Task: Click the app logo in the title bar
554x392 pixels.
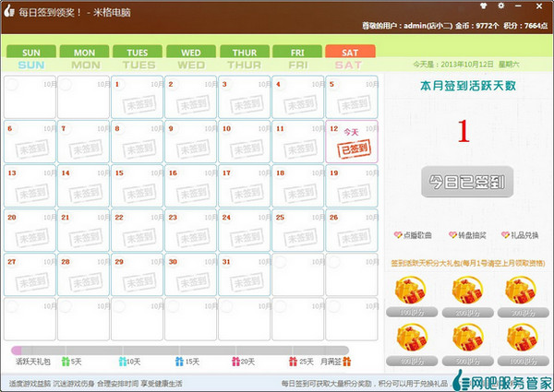Action: click(x=9, y=11)
